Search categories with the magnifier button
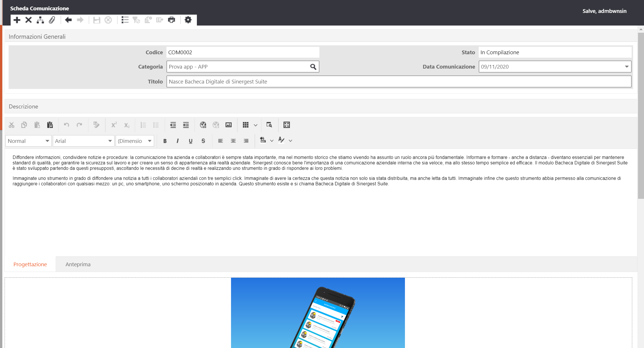644x348 pixels. (313, 67)
